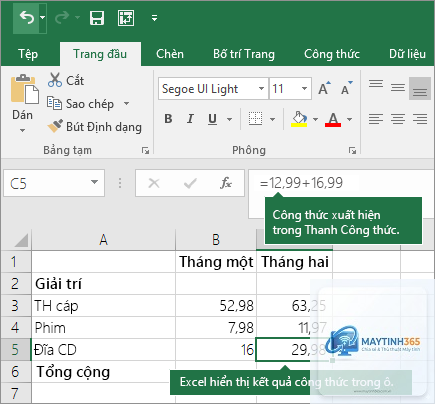Click the Top Align icon
This screenshot has height=404, width=435.
(376, 84)
